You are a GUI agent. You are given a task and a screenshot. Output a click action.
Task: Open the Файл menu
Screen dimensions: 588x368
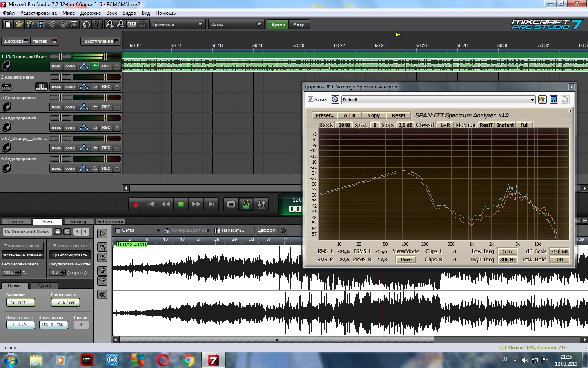[x=9, y=13]
